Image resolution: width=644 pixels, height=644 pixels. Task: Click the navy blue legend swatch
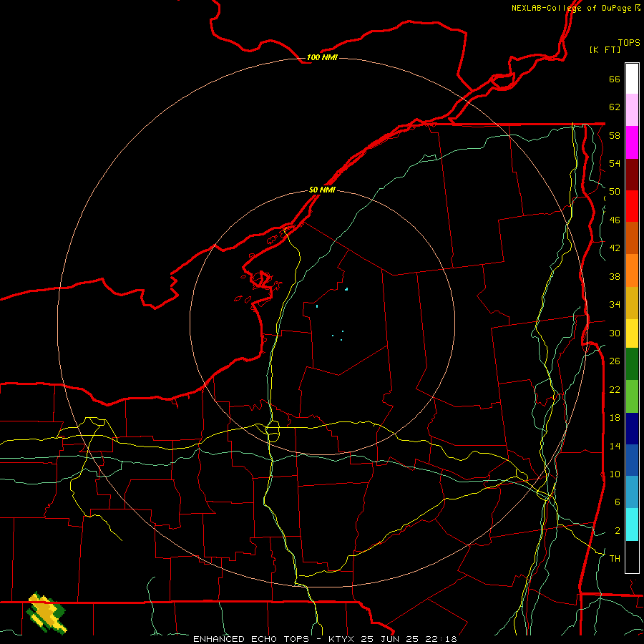(632, 429)
